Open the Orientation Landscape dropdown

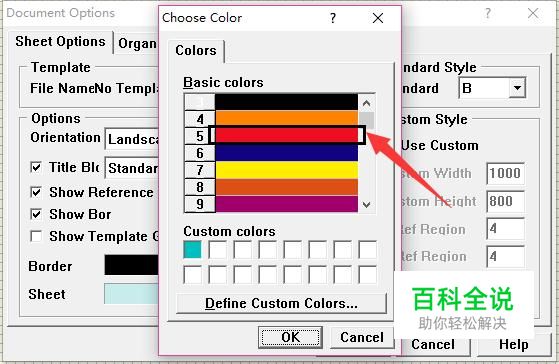132,139
